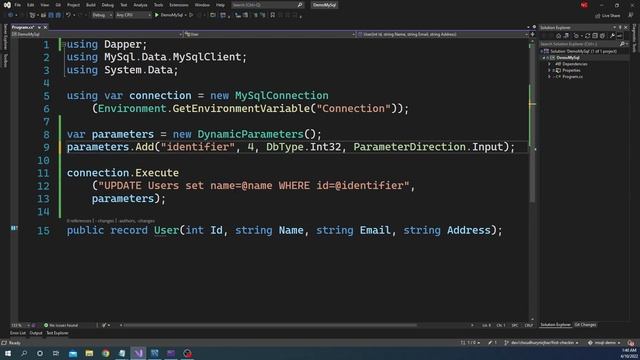Click Solution Explorer show all files icon
The height and width of the screenshot is (360, 640).
tap(602, 36)
